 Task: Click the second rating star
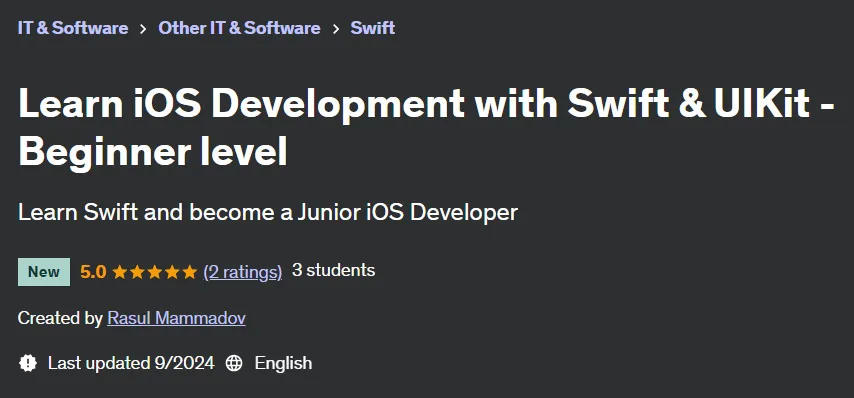tap(137, 272)
